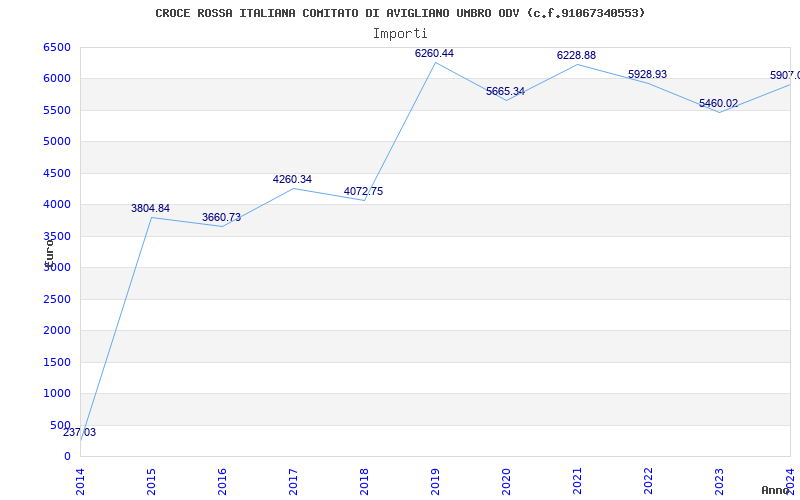Screen dimensions: 800x500
Task: Click the chart title CROCE ROSSA ITALIANA COMITATO
Action: (400, 13)
